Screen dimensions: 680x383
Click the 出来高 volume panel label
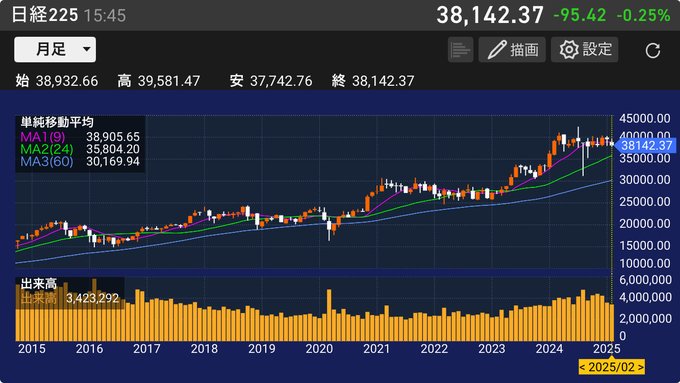tap(39, 284)
